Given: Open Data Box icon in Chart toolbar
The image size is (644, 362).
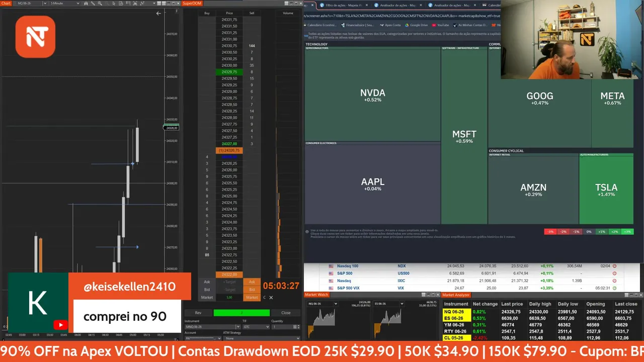Looking at the screenshot, I should click(x=121, y=4).
